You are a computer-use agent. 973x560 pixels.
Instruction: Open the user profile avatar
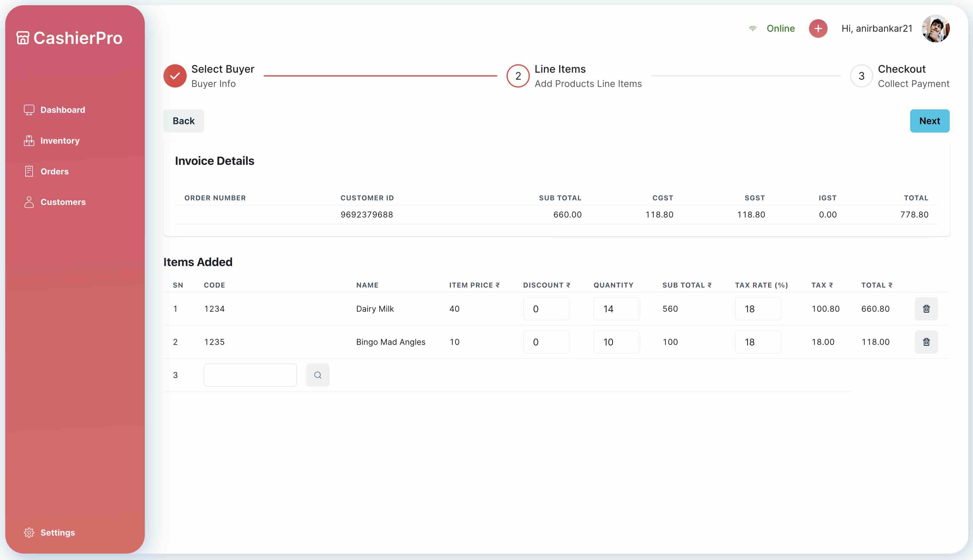point(935,28)
